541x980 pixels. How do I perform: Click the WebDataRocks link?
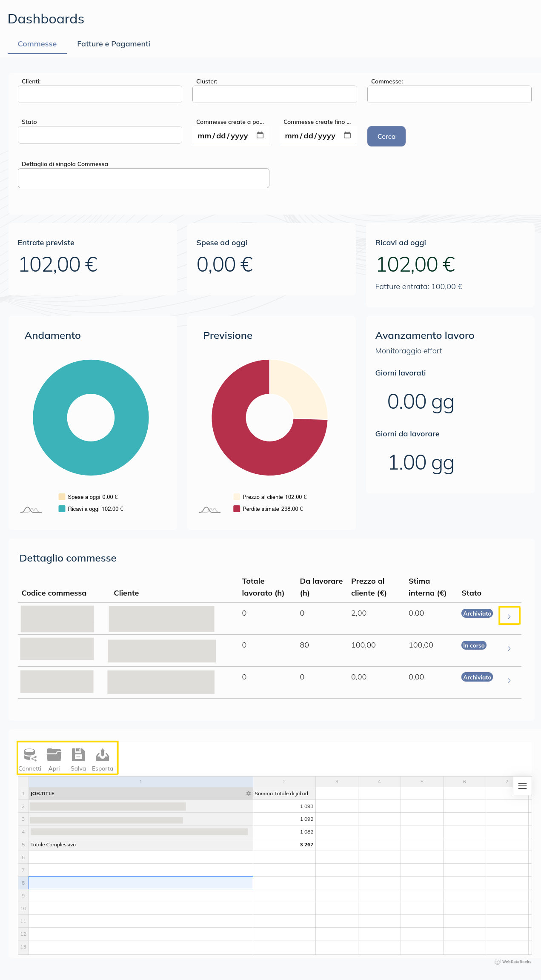[x=513, y=962]
